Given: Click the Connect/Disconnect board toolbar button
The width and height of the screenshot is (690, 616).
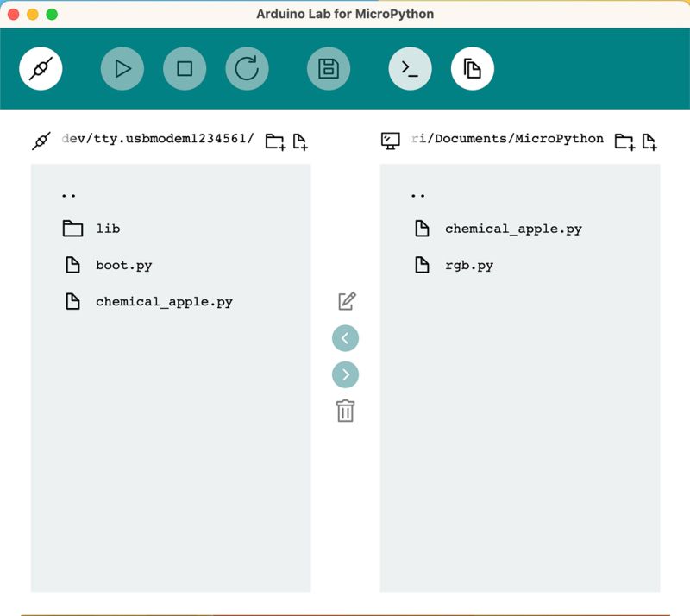Looking at the screenshot, I should [41, 69].
